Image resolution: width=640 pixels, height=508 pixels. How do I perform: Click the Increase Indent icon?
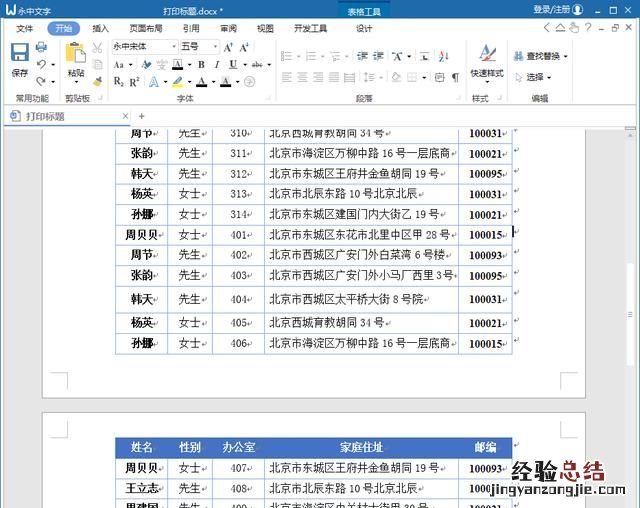click(x=378, y=56)
